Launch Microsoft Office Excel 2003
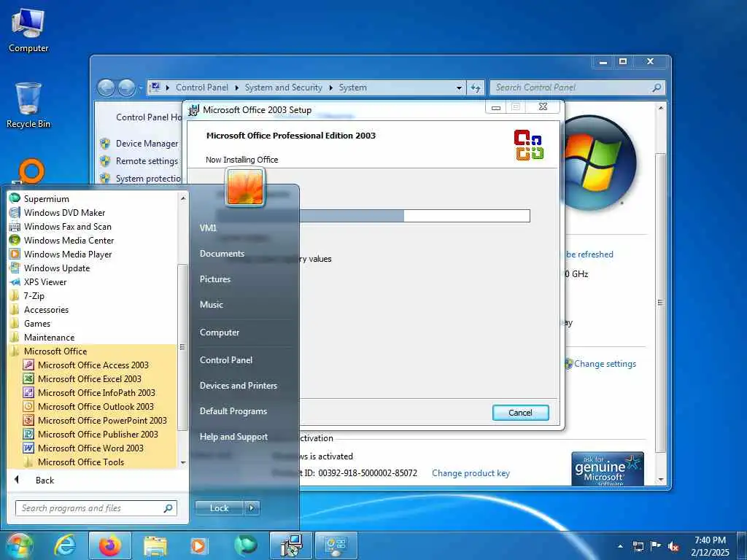Screen dimensions: 747x560 [x=89, y=378]
